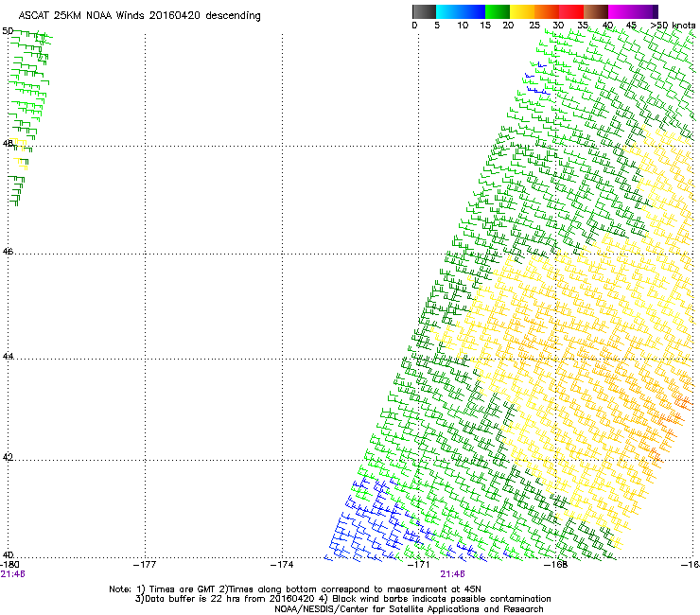Click the latitude label '42' on the left axis
Viewport: 700px width, 615px height.
tap(8, 457)
